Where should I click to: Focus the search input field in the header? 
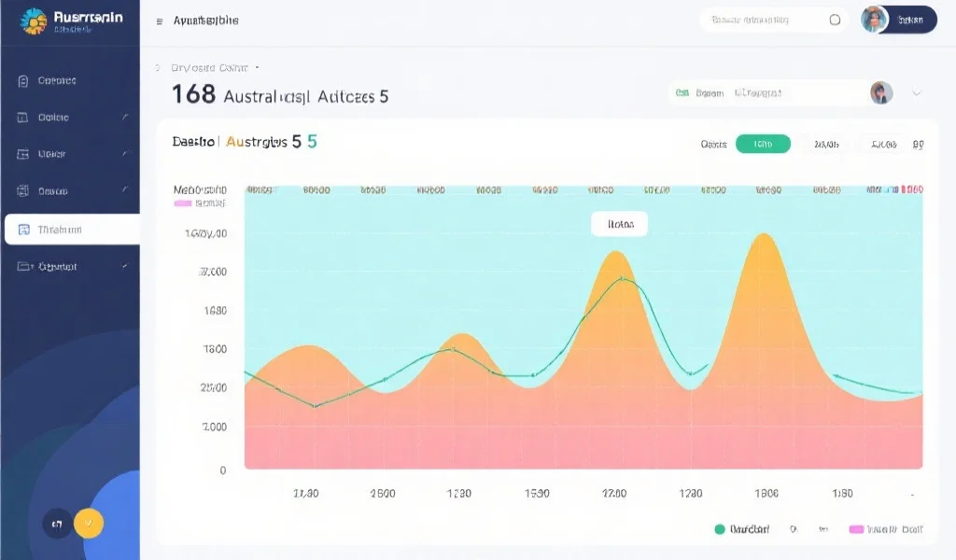tap(773, 21)
